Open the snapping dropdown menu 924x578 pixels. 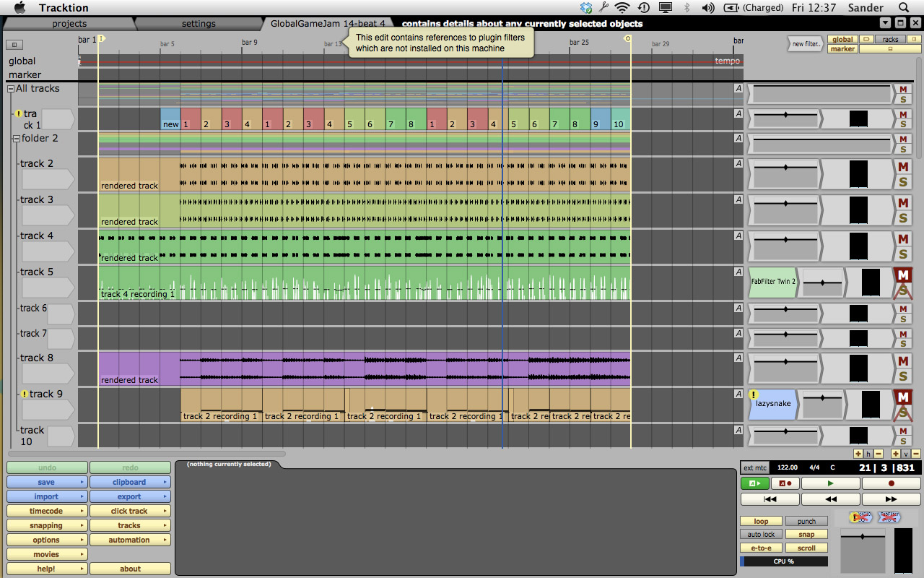coord(47,525)
